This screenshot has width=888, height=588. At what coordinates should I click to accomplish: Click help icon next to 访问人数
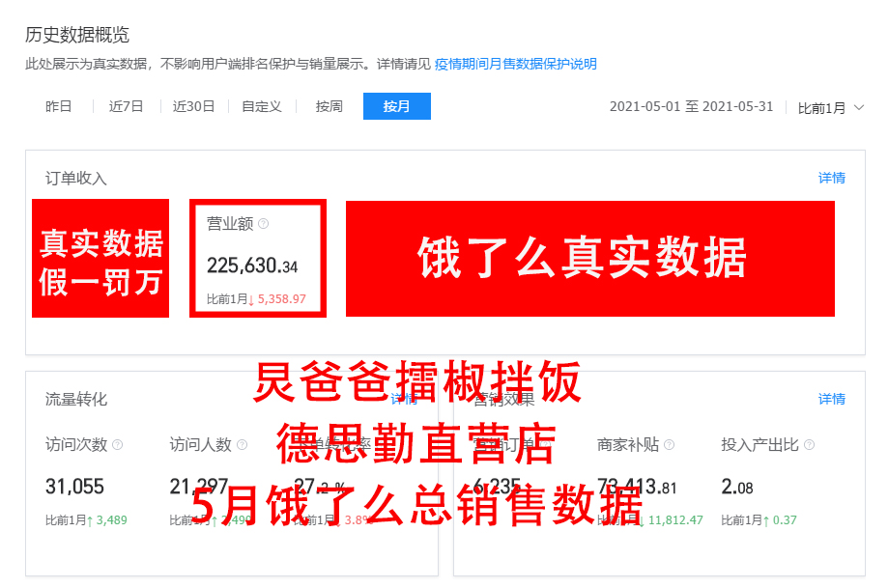[x=242, y=445]
